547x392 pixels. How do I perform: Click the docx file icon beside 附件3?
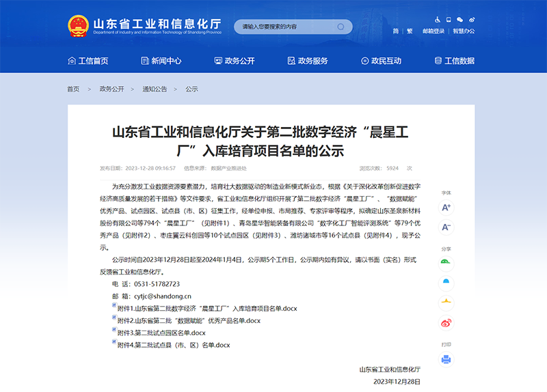tap(114, 330)
